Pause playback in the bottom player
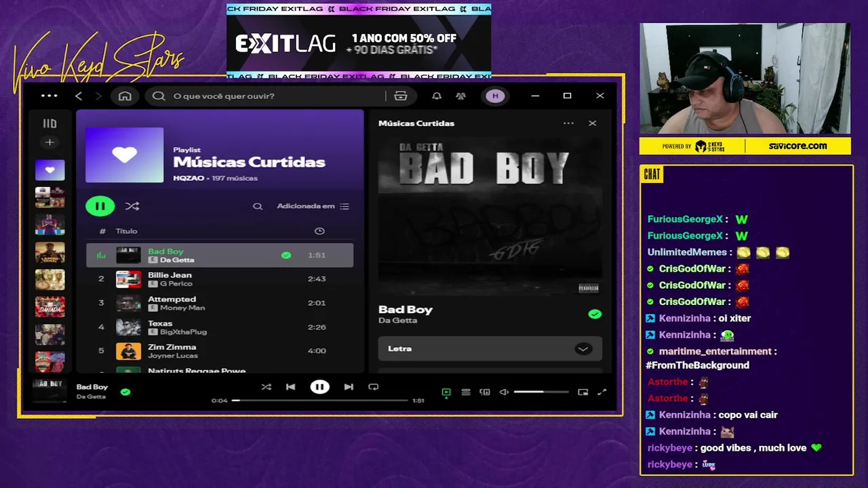Viewport: 868px width, 488px height. [319, 387]
